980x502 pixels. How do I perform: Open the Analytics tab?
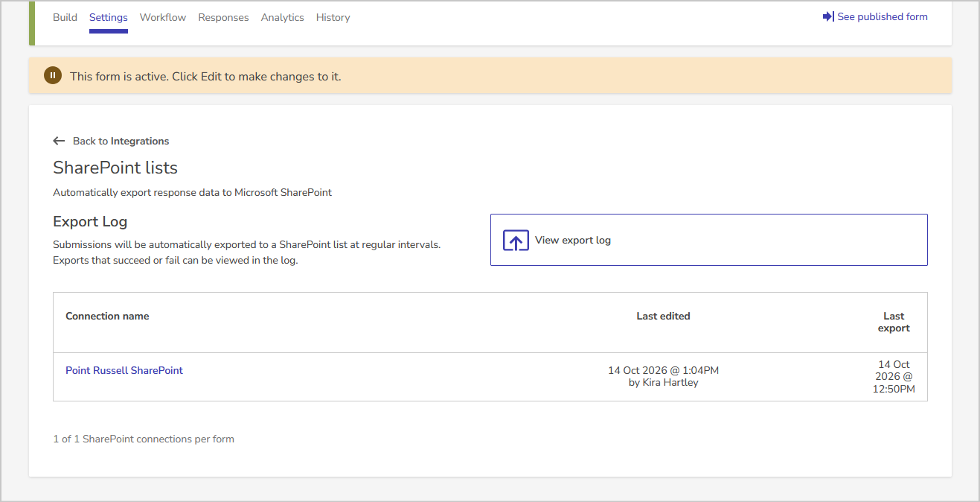pos(283,17)
